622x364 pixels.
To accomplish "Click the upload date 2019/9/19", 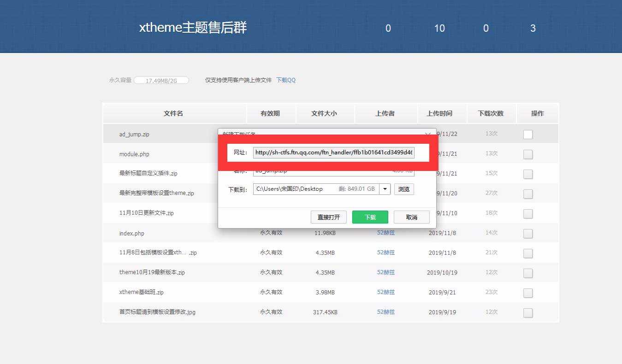I will point(442,312).
